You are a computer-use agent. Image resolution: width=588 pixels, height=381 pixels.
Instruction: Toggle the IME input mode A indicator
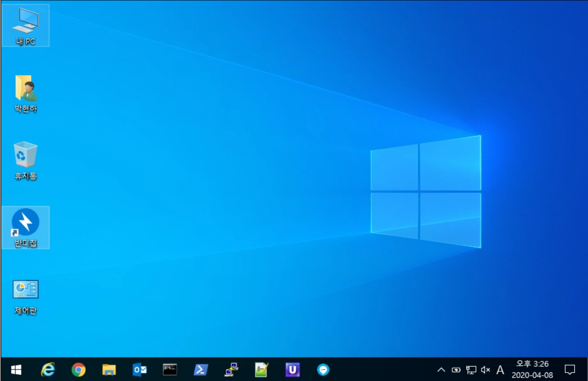(500, 370)
